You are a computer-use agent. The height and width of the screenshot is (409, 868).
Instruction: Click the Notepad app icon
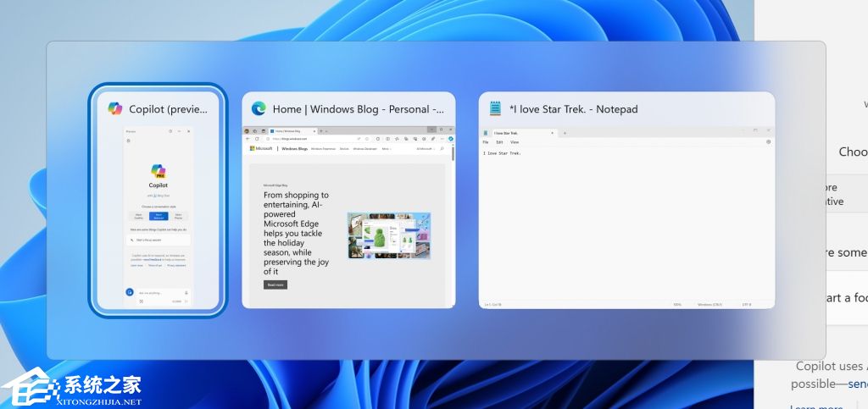(495, 108)
